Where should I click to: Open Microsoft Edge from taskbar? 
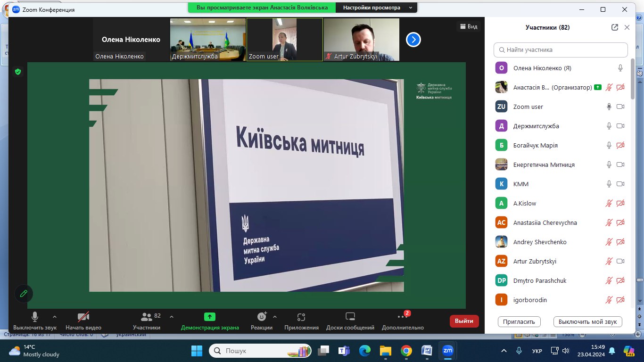pos(365,351)
